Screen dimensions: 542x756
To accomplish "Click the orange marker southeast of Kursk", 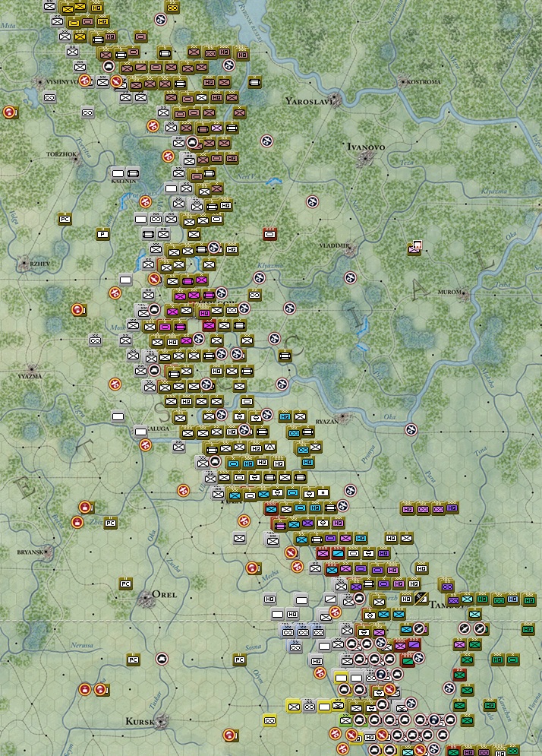I will tap(230, 735).
